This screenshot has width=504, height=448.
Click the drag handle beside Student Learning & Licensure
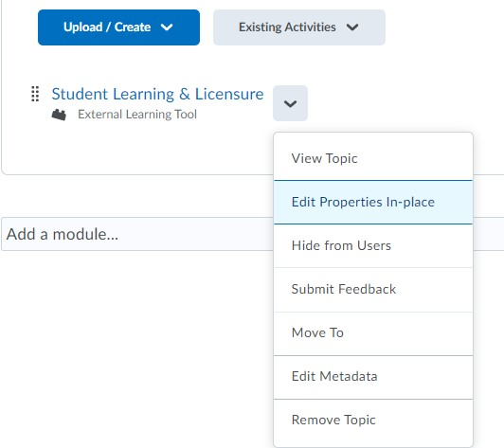[x=35, y=94]
